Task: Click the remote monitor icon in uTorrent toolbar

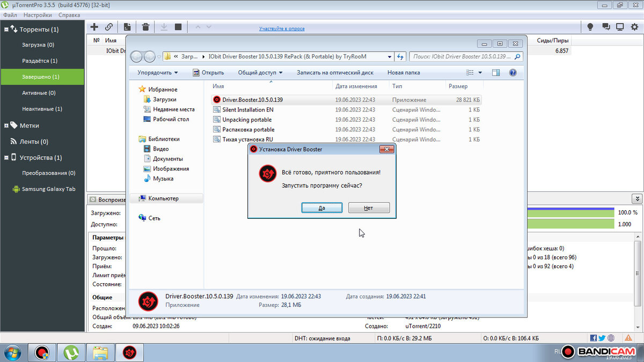Action: [620, 27]
